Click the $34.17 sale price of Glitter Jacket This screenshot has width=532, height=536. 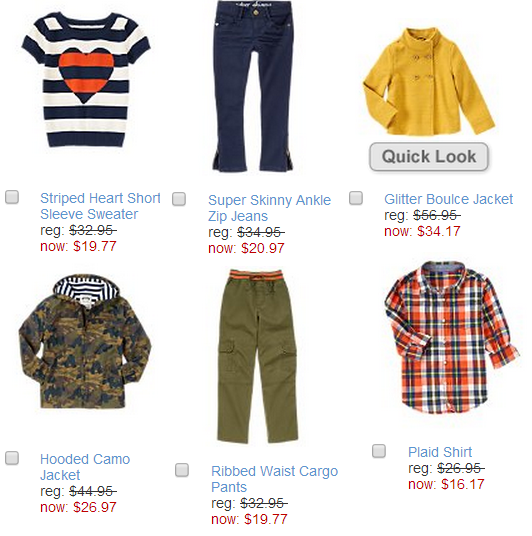click(438, 231)
